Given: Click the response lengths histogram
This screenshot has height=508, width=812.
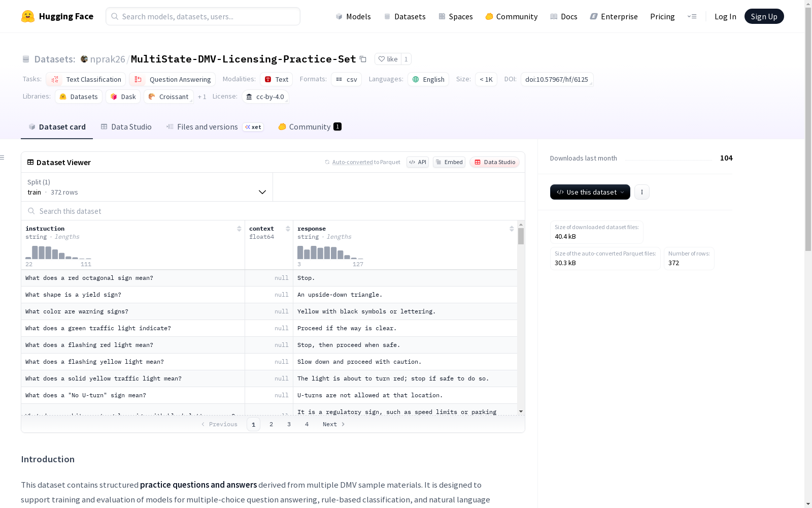Looking at the screenshot, I should (x=330, y=252).
